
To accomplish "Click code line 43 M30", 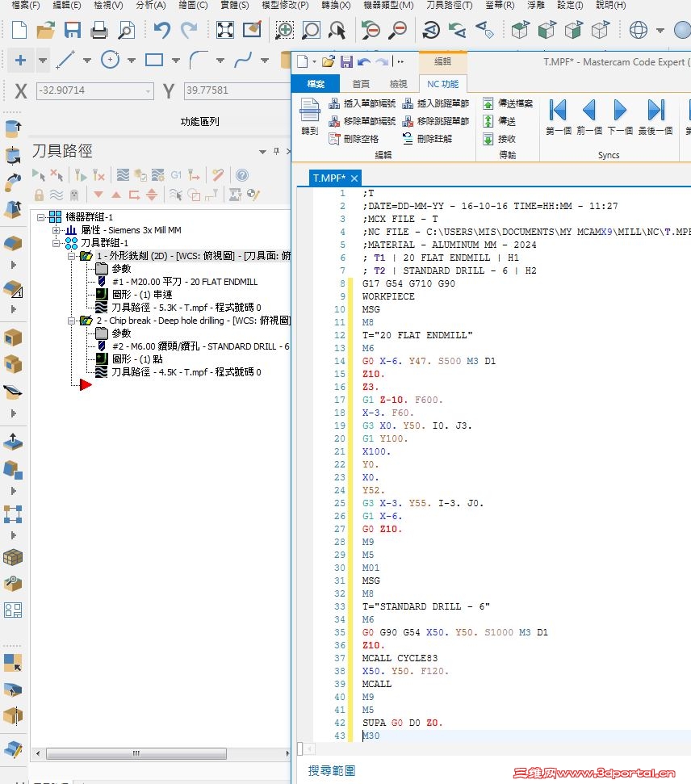I will coord(371,736).
